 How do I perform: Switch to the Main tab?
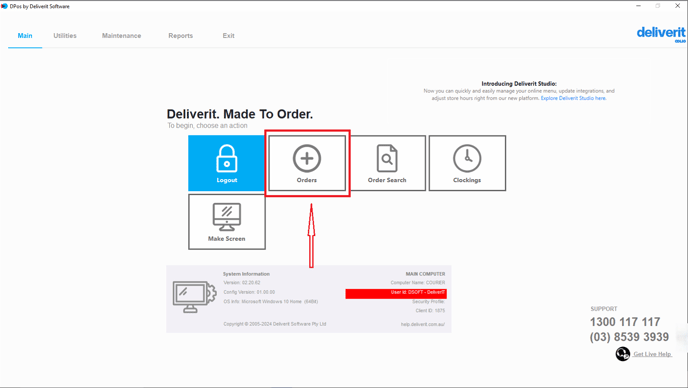coord(25,36)
